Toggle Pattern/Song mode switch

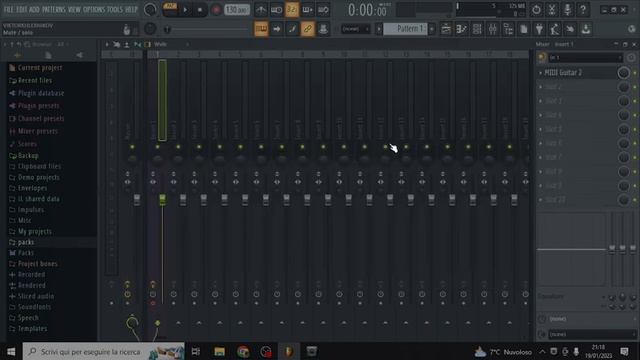(x=170, y=9)
